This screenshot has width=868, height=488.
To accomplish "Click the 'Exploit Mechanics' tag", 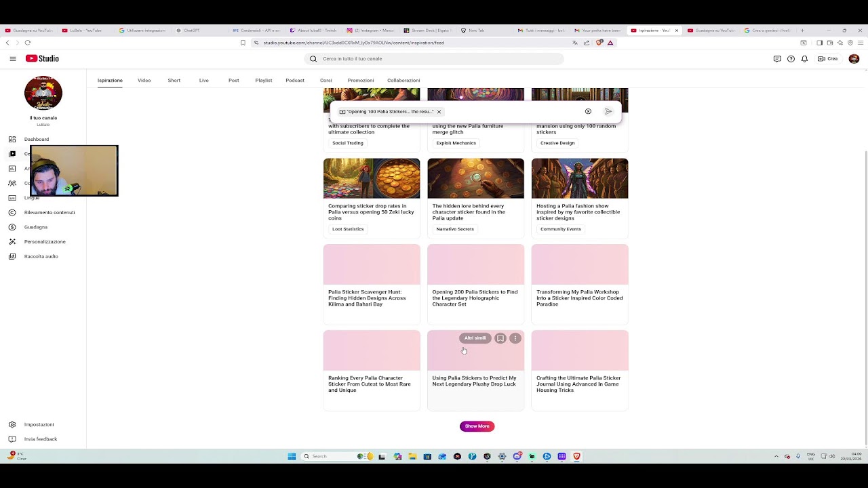I will click(x=456, y=143).
